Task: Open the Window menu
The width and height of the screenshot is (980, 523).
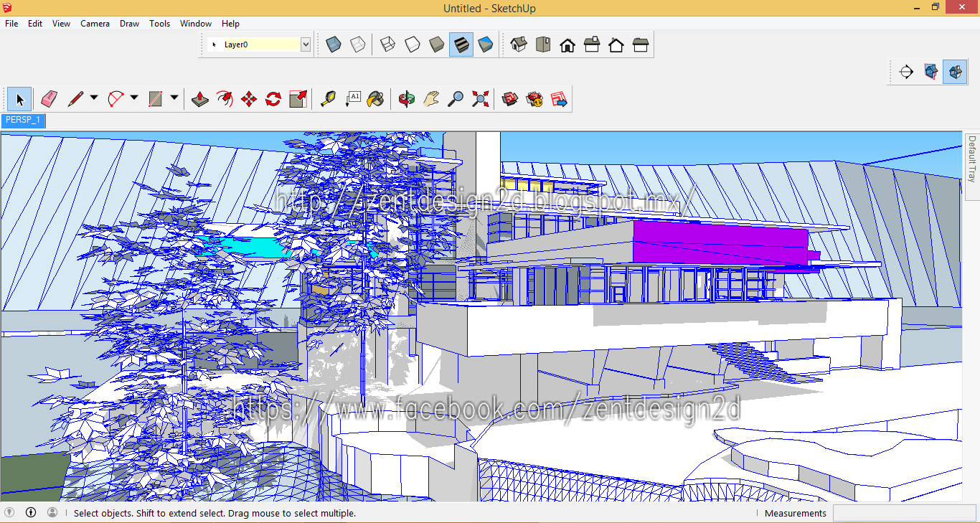Action: coord(196,24)
